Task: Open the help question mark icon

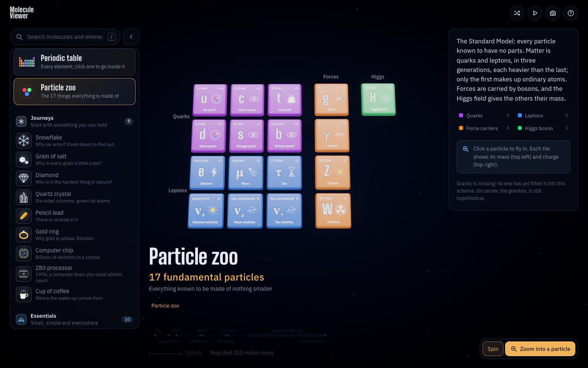Action: click(x=571, y=13)
